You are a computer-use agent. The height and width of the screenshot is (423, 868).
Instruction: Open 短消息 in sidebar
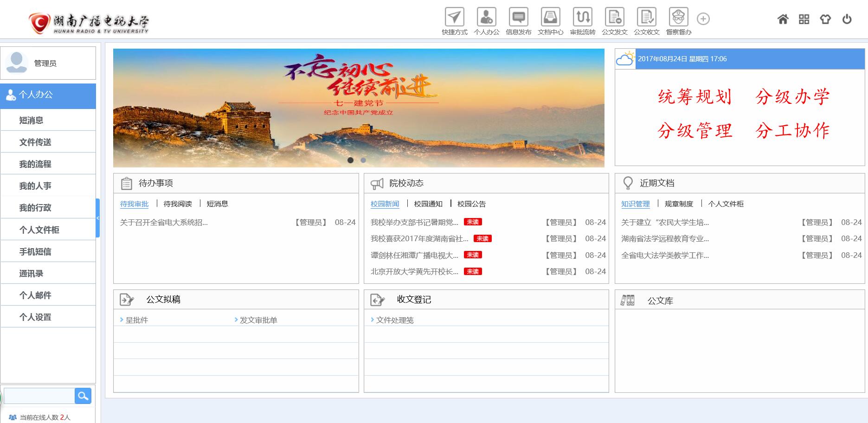(48, 120)
